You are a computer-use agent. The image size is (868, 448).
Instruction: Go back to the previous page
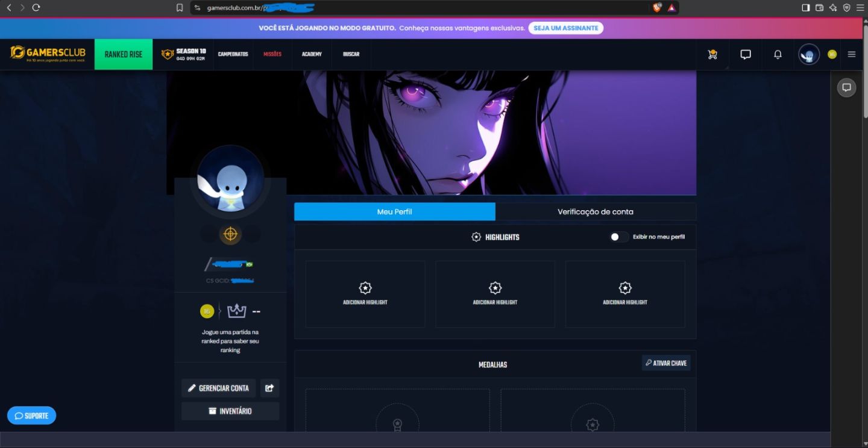8,8
